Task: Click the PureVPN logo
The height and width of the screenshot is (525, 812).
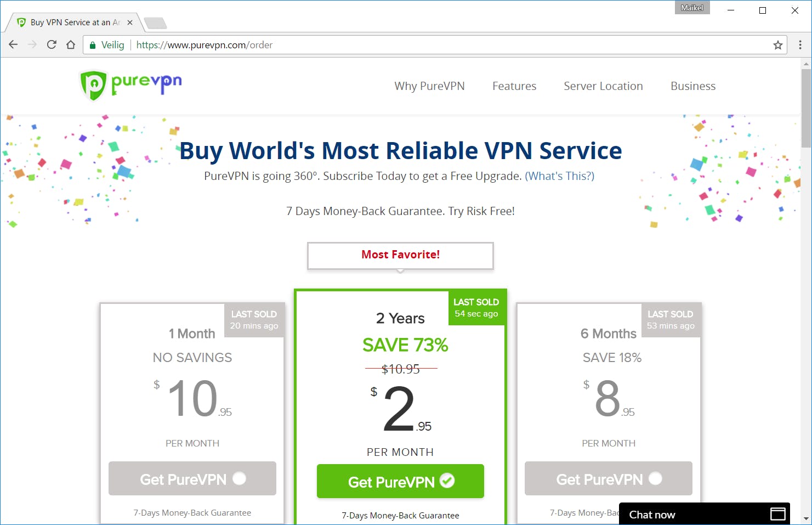Action: pos(130,86)
